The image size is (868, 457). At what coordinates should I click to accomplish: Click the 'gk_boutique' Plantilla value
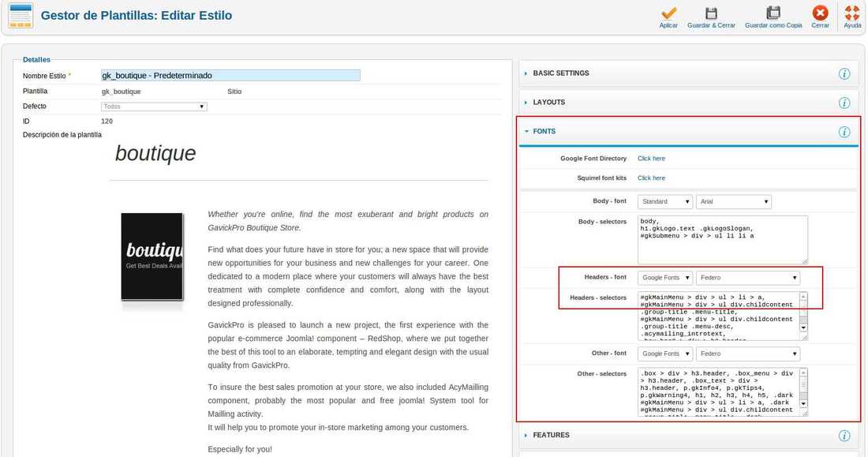[x=122, y=92]
